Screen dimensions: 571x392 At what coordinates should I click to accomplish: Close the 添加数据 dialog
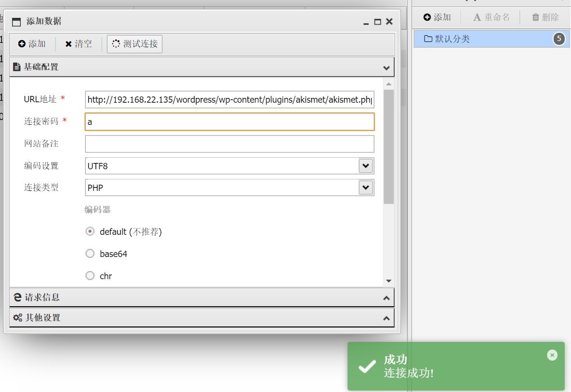pyautogui.click(x=390, y=21)
